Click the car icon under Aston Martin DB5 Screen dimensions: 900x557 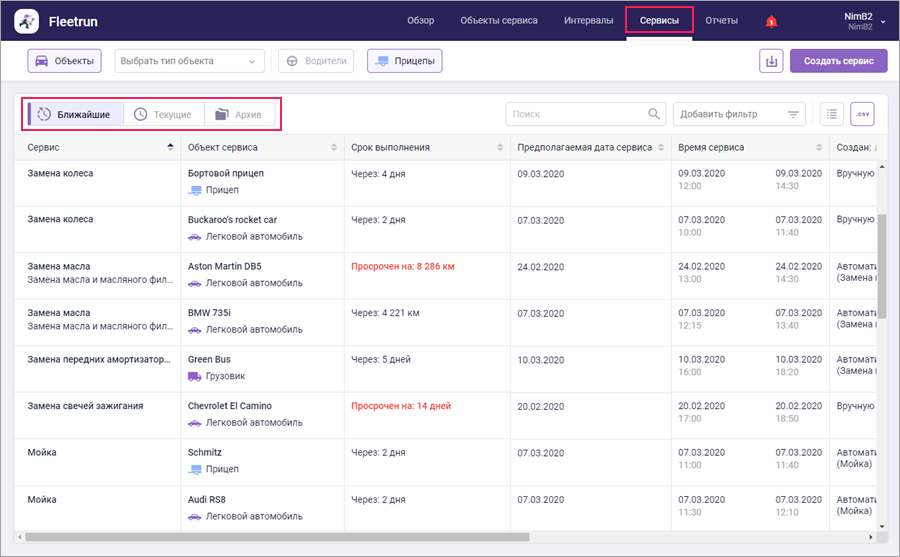[x=195, y=283]
